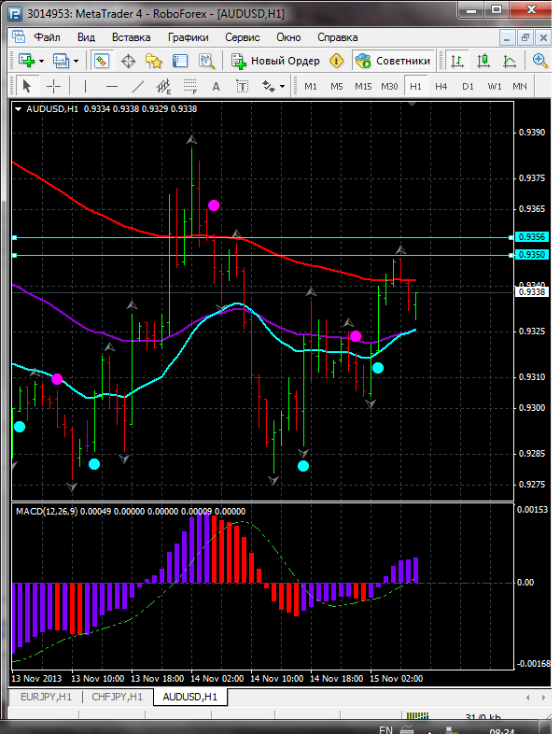
Task: Select the Vertical Line drawing tool
Action: point(85,86)
